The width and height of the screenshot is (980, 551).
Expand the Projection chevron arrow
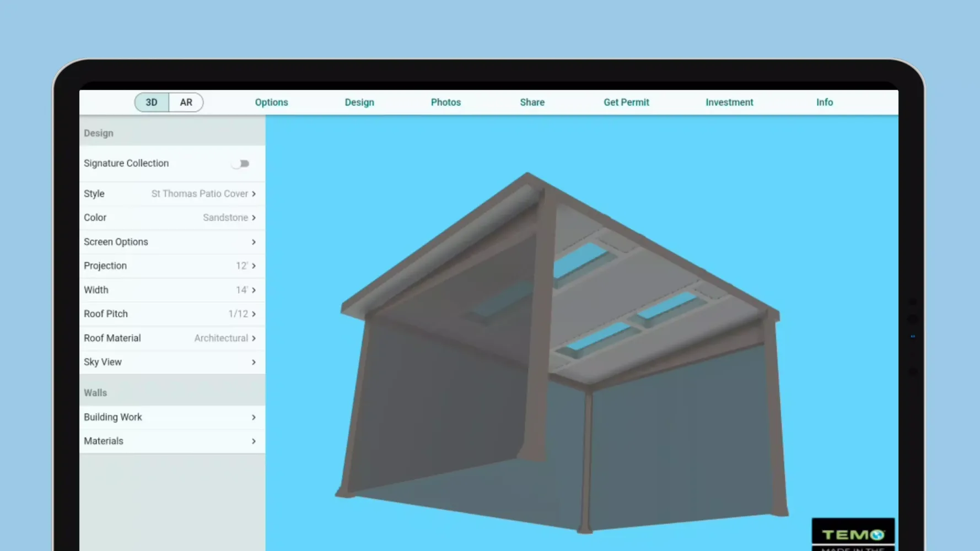click(x=254, y=266)
